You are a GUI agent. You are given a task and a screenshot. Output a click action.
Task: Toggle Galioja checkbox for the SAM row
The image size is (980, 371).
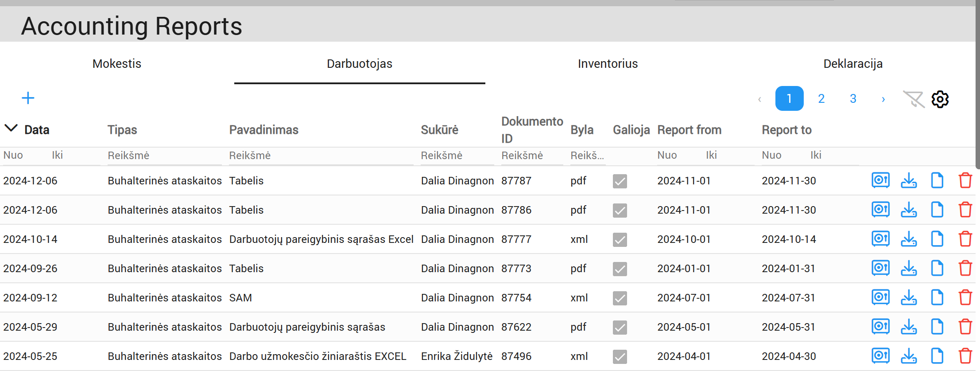click(x=620, y=298)
